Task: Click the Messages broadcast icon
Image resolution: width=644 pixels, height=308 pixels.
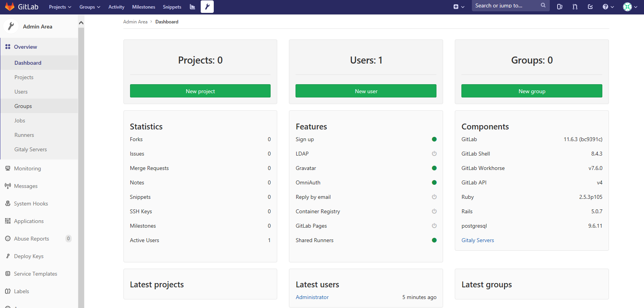Action: click(x=8, y=186)
